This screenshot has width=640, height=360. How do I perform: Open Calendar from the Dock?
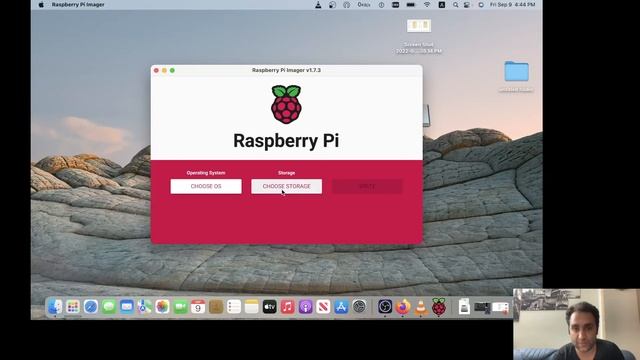(x=198, y=307)
